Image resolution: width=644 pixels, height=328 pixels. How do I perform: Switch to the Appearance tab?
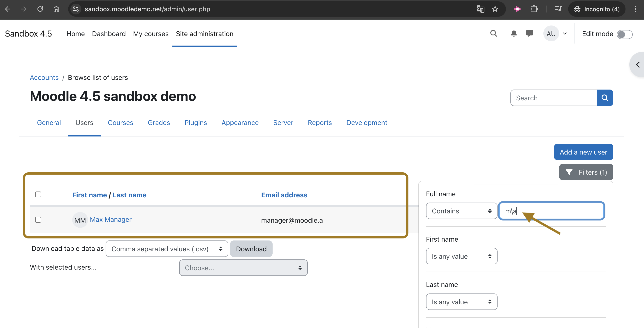click(x=240, y=122)
